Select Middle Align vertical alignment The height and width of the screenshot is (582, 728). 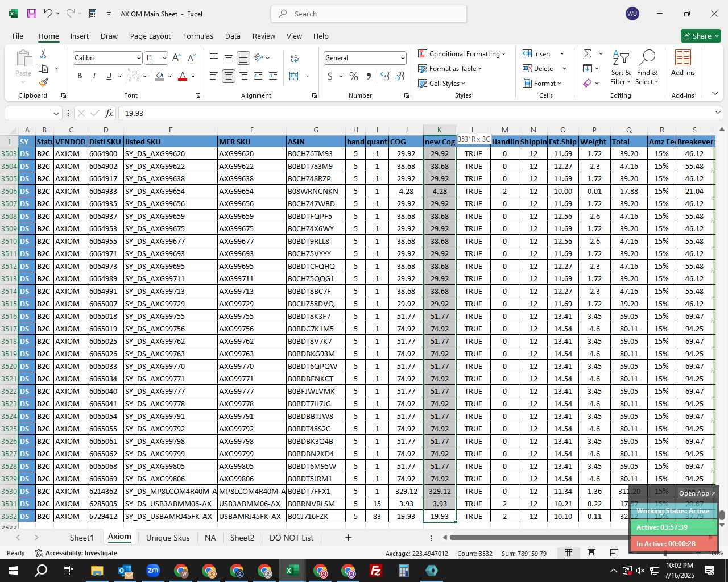(229, 58)
